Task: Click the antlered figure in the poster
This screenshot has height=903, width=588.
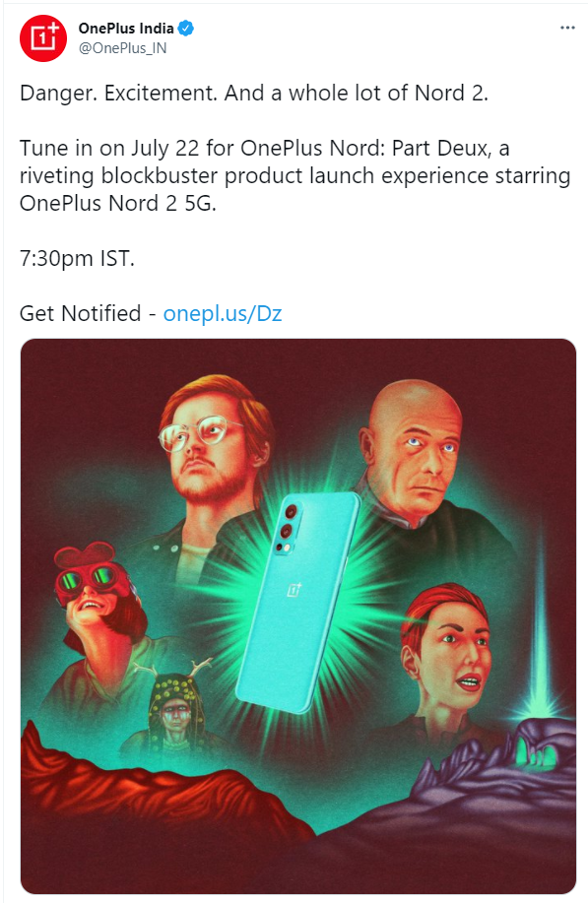Action: coord(172,705)
